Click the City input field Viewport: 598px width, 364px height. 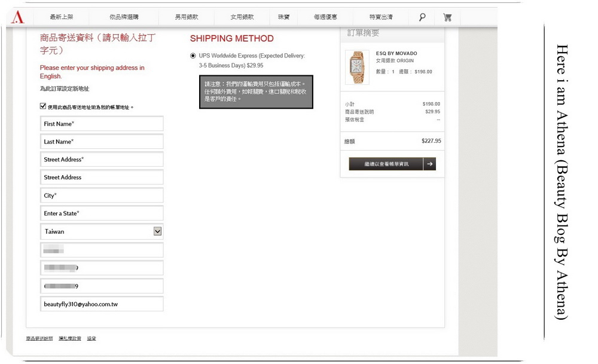(102, 195)
